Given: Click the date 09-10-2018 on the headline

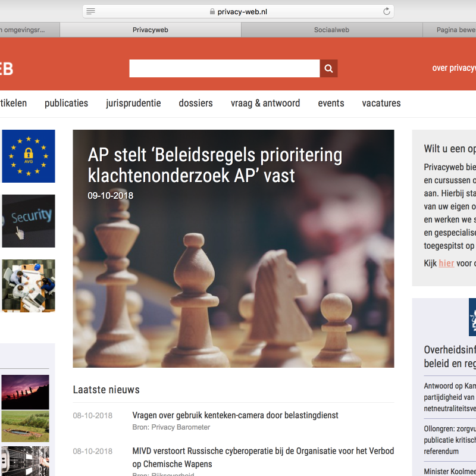Looking at the screenshot, I should coord(111,196).
